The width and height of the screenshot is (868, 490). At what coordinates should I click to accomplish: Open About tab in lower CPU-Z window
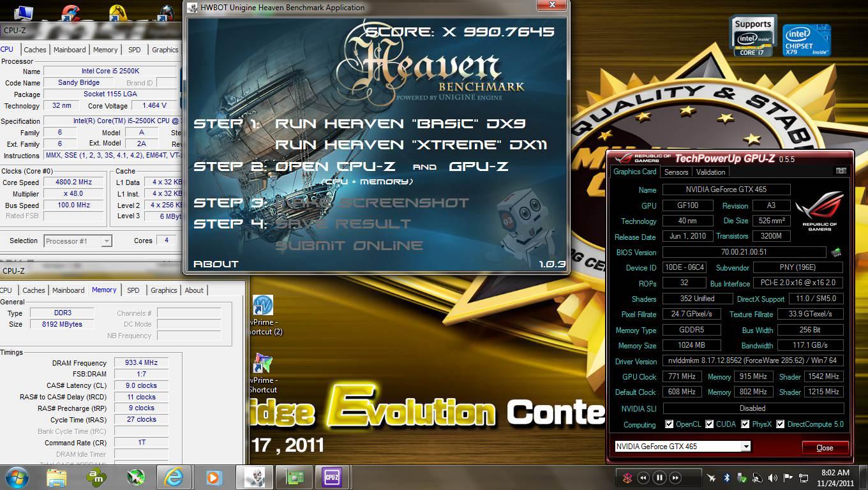[x=194, y=290]
